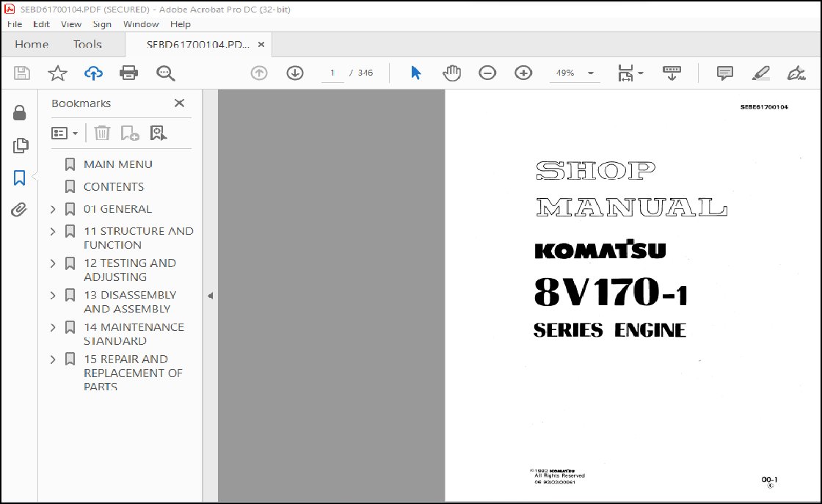Open MAIN MENU bookmark
Screen dimensions: 822x504
118,164
